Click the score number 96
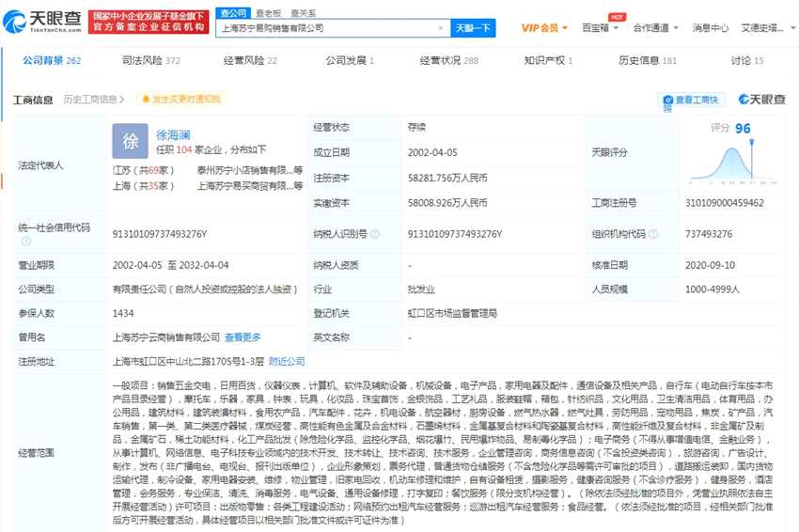799x532 pixels. (743, 129)
